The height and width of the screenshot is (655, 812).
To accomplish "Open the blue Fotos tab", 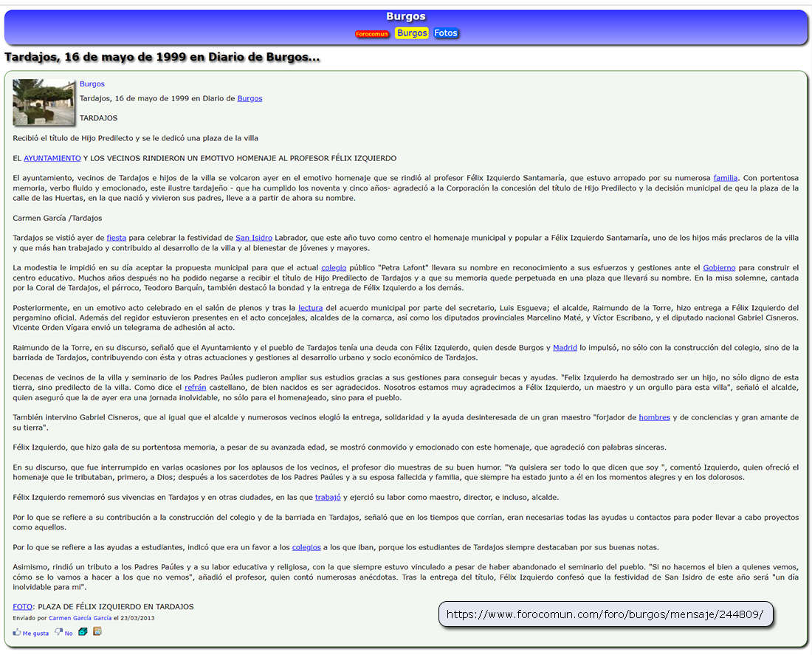I will pyautogui.click(x=445, y=33).
